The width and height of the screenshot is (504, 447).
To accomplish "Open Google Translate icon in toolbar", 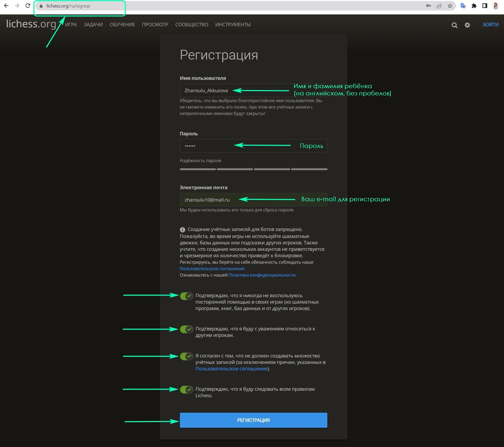I will click(463, 6).
